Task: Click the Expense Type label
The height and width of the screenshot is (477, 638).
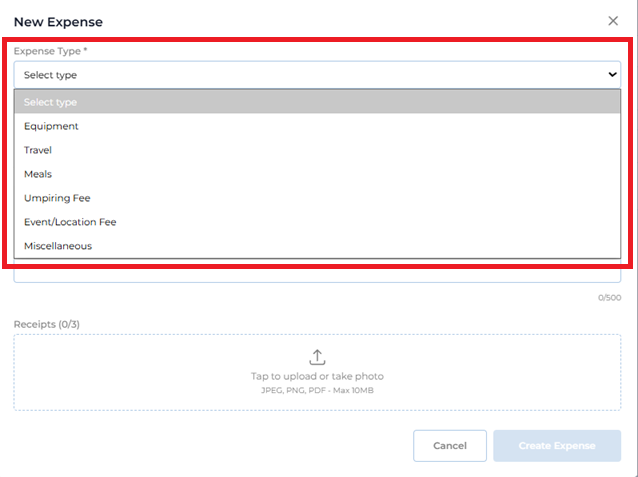Action: [x=50, y=51]
